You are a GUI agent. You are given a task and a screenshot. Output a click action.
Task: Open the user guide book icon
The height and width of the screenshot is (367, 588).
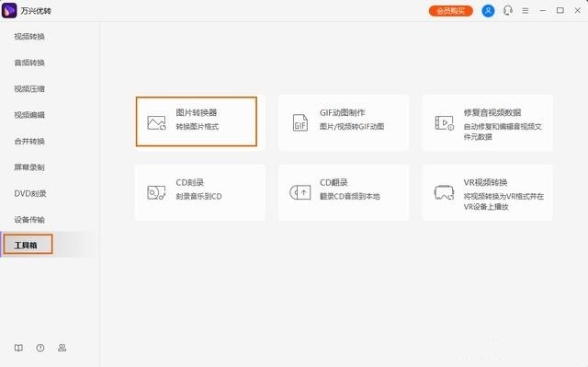(x=18, y=348)
